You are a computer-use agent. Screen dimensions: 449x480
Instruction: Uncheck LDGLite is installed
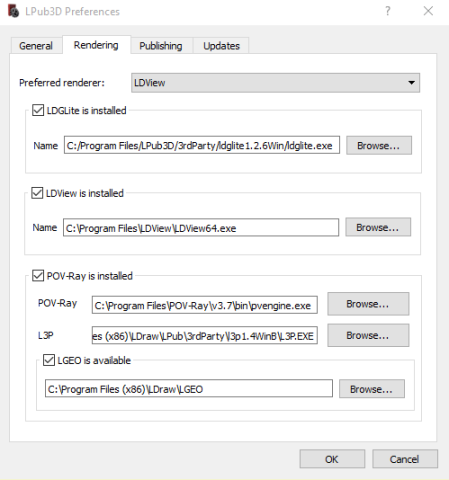(x=38, y=110)
